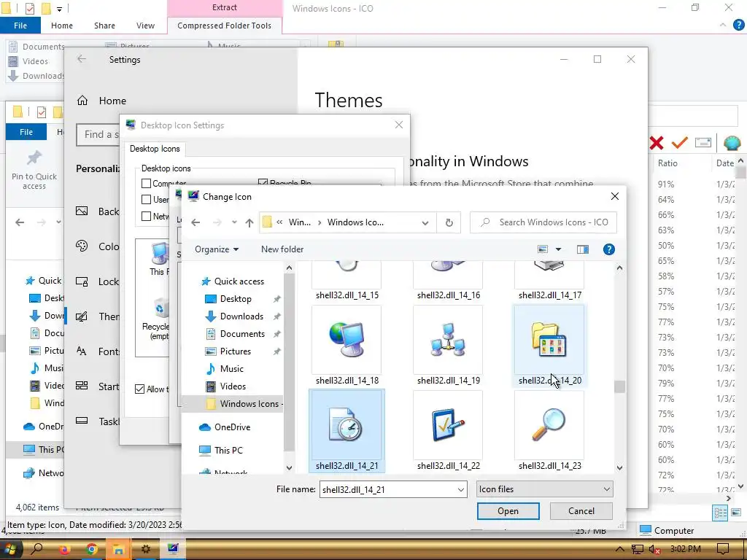Select the shell32.dll_14_19 network computers icon

coord(449,340)
